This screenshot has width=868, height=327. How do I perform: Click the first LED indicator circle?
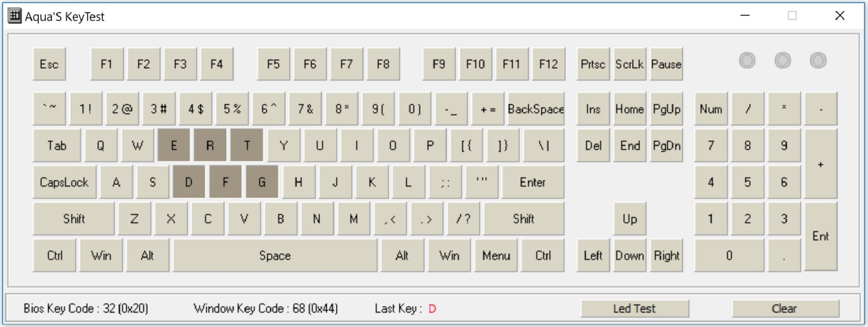tap(747, 60)
